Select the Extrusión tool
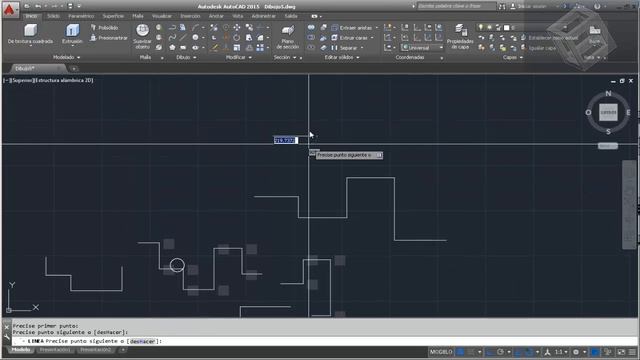Viewport: 640px width, 360px height. [x=72, y=33]
